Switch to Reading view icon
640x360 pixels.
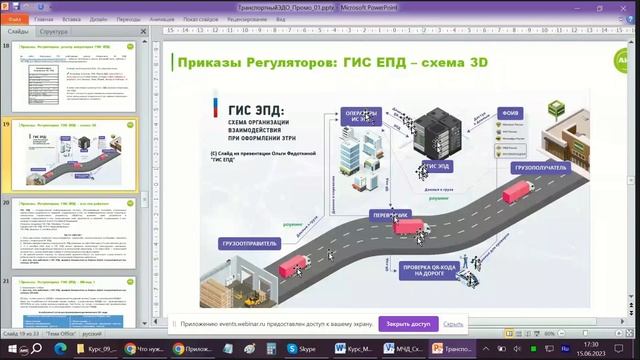pyautogui.click(x=527, y=333)
